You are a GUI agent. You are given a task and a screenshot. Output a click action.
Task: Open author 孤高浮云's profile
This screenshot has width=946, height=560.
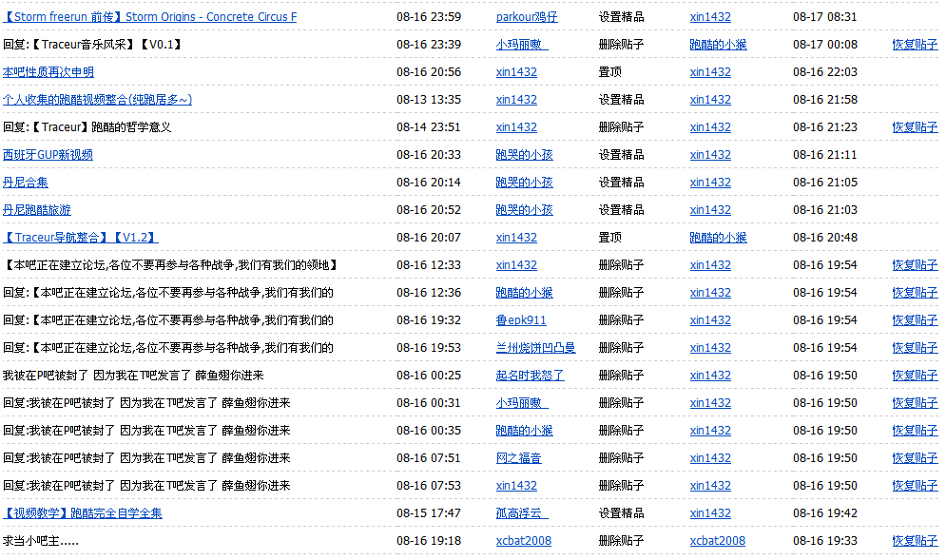(522, 513)
